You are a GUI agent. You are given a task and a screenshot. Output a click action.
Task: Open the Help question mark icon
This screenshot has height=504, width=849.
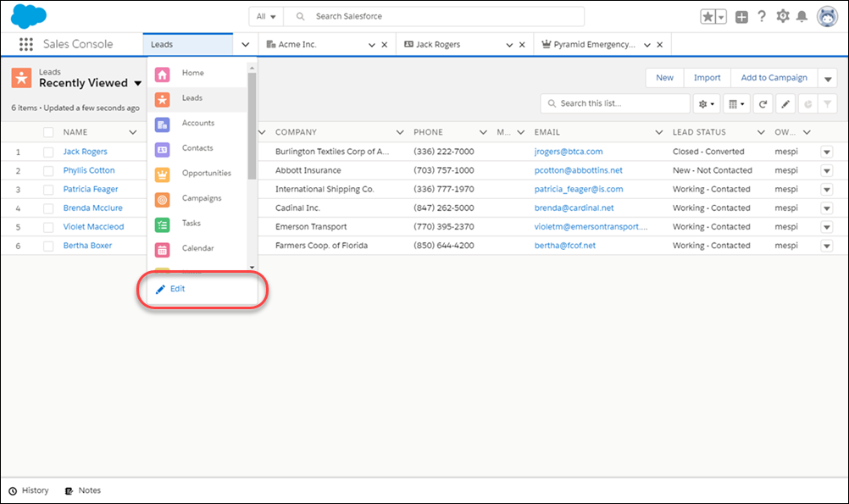pyautogui.click(x=762, y=16)
